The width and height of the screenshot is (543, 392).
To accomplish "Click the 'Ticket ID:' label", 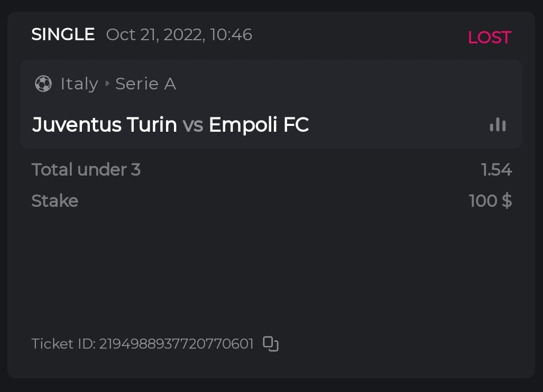I will coord(63,344).
